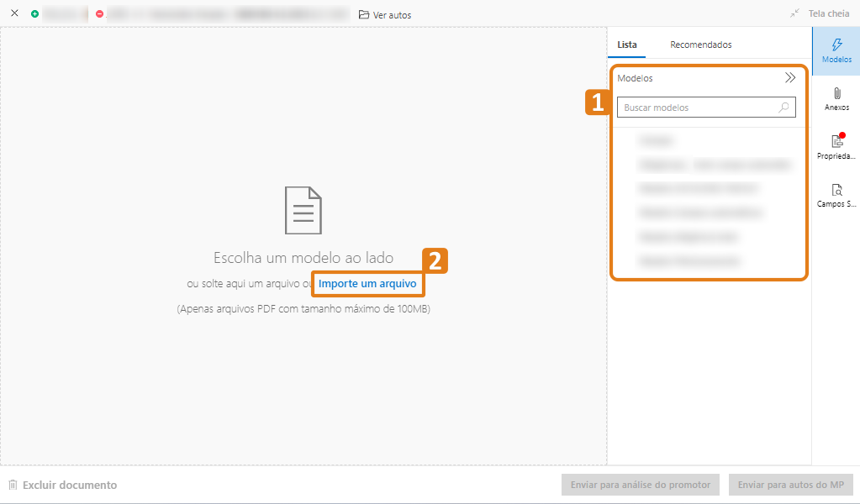
Task: Switch to the Lista tab
Action: point(627,45)
